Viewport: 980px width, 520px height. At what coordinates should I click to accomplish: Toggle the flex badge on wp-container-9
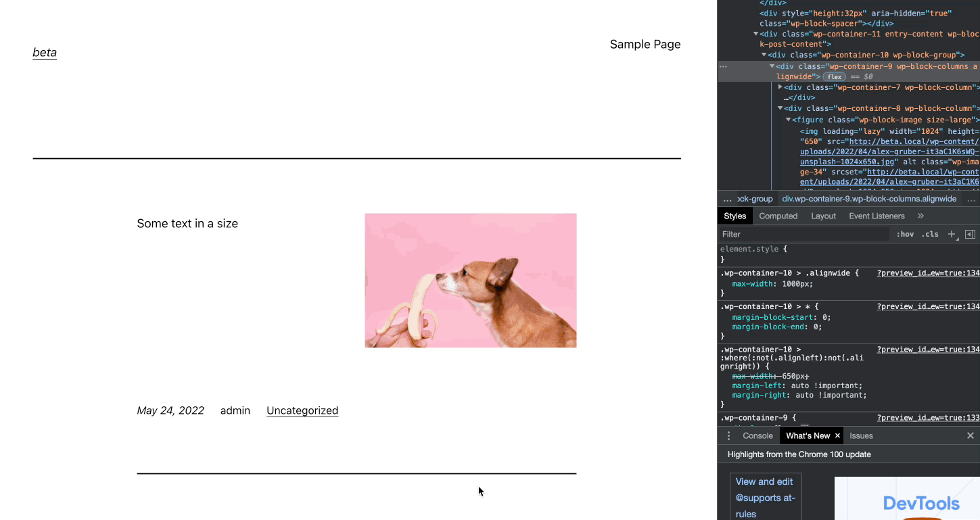(834, 76)
